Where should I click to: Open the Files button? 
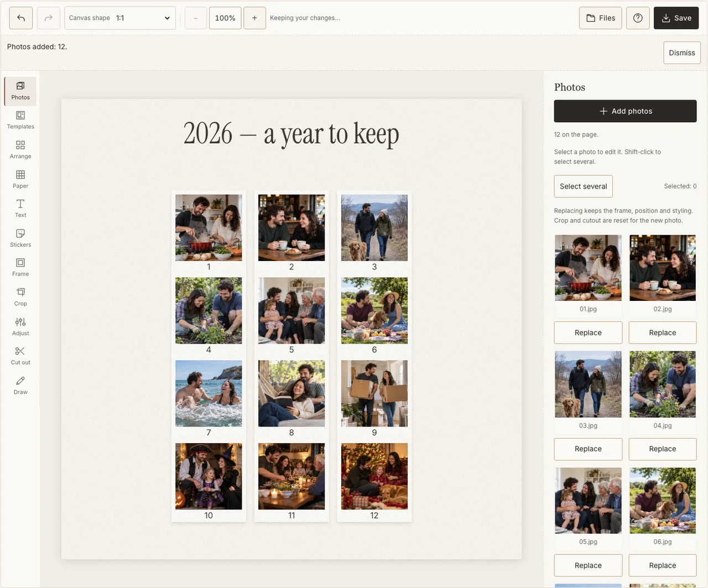[601, 18]
